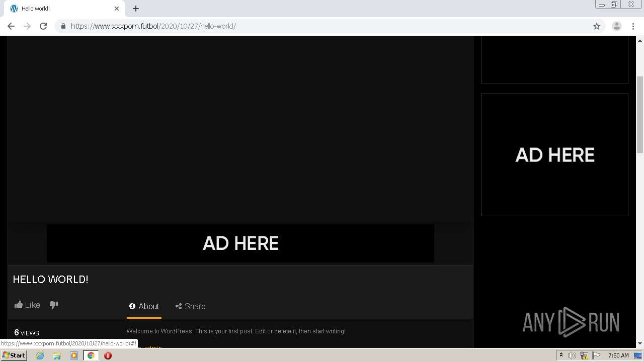Click the thumbs-down dislike icon
644x362 pixels.
pyautogui.click(x=54, y=305)
